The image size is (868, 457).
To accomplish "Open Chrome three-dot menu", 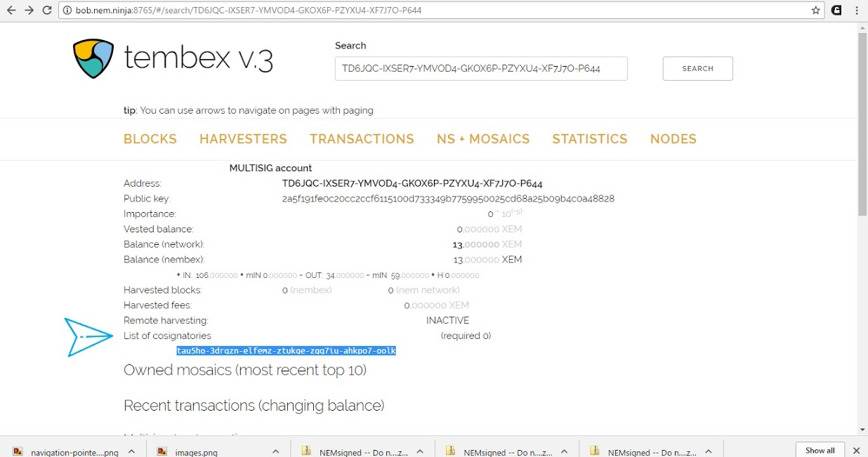I will click(857, 11).
